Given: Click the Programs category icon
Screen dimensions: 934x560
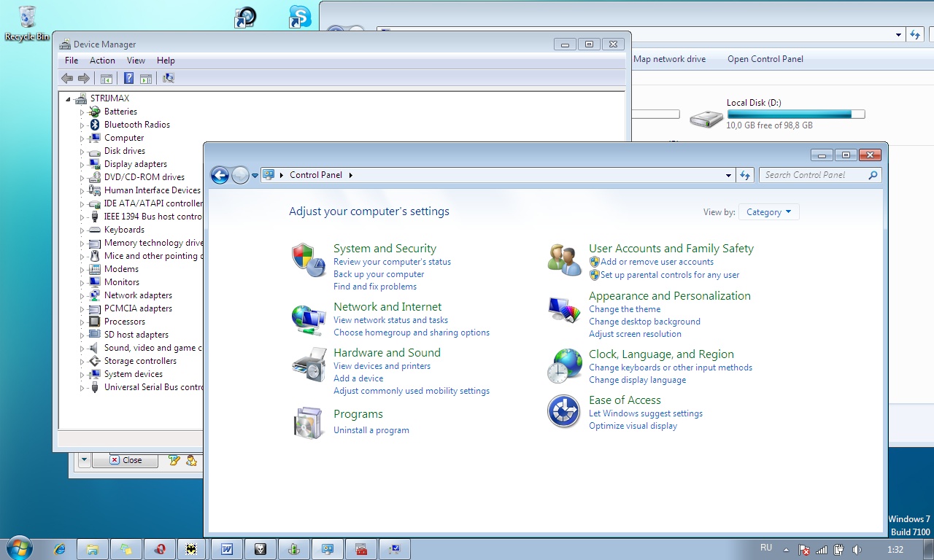Looking at the screenshot, I should (308, 422).
